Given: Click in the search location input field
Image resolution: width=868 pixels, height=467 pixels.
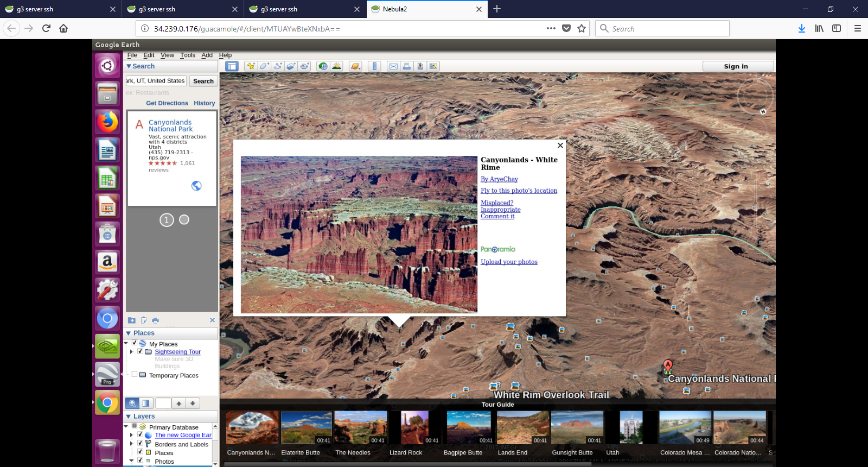Looking at the screenshot, I should coord(156,81).
